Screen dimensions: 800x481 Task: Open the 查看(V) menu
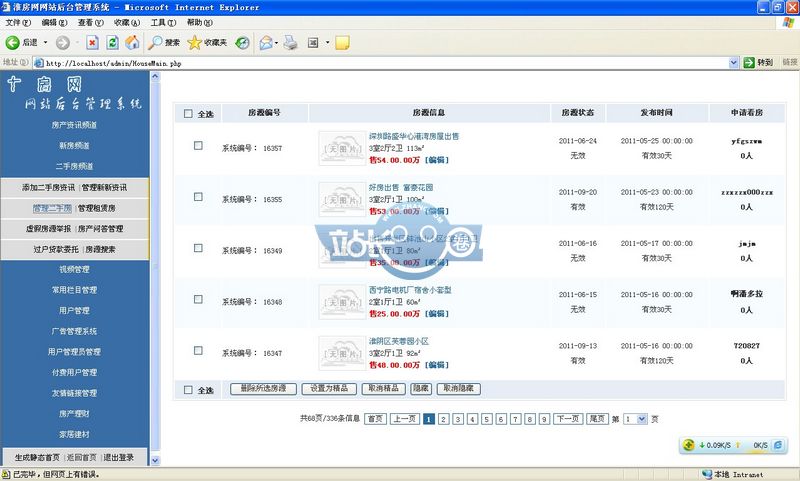[90, 22]
